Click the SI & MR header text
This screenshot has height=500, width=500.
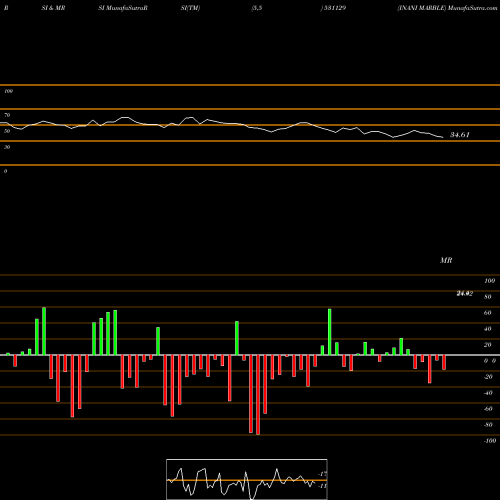pos(53,8)
